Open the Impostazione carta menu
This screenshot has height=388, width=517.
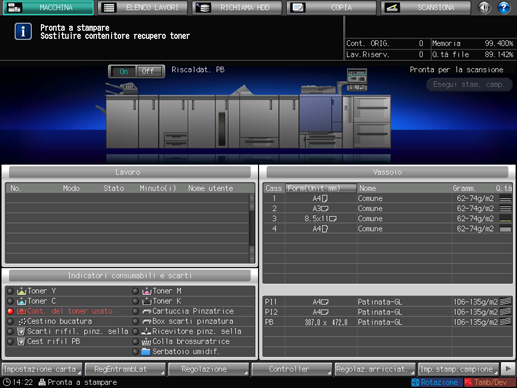point(42,369)
